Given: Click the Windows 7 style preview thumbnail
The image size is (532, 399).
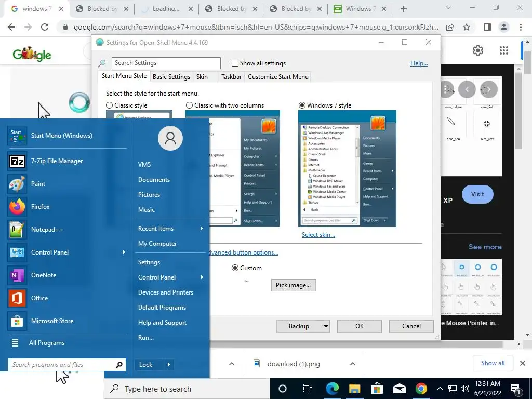Looking at the screenshot, I should click(347, 169).
